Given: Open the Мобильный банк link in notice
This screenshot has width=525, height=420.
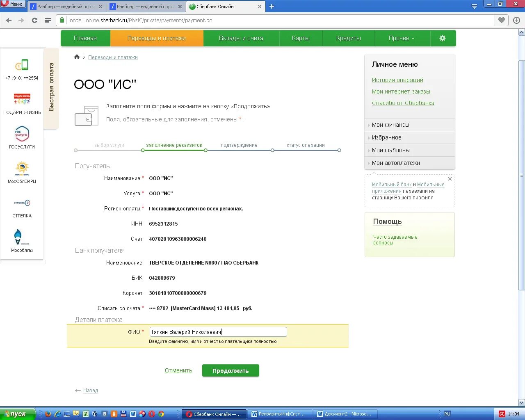Looking at the screenshot, I should (x=392, y=185).
